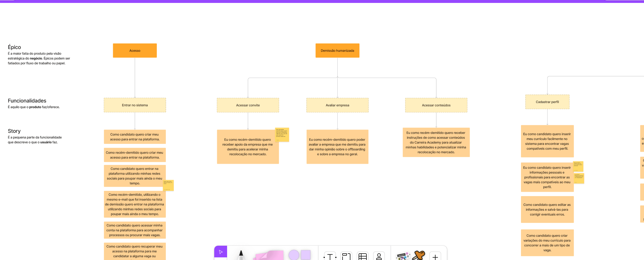
Task: Select story 'inserir meu currículo facilmente no sistema'
Action: [547, 141]
